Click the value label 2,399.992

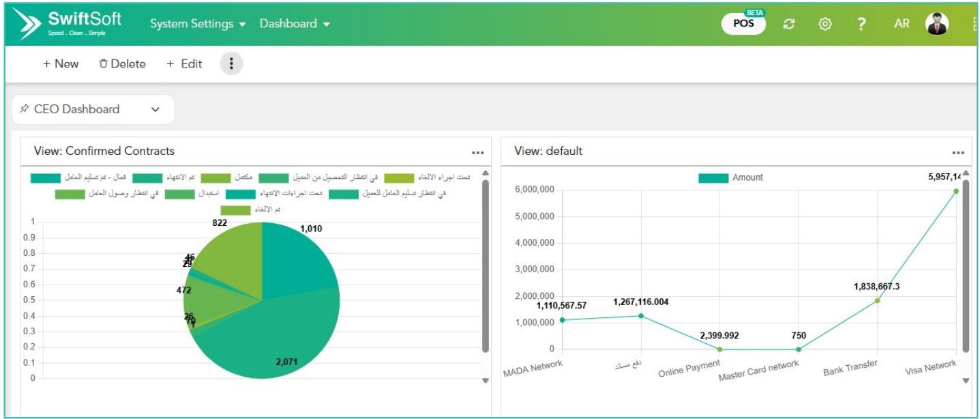pos(719,336)
